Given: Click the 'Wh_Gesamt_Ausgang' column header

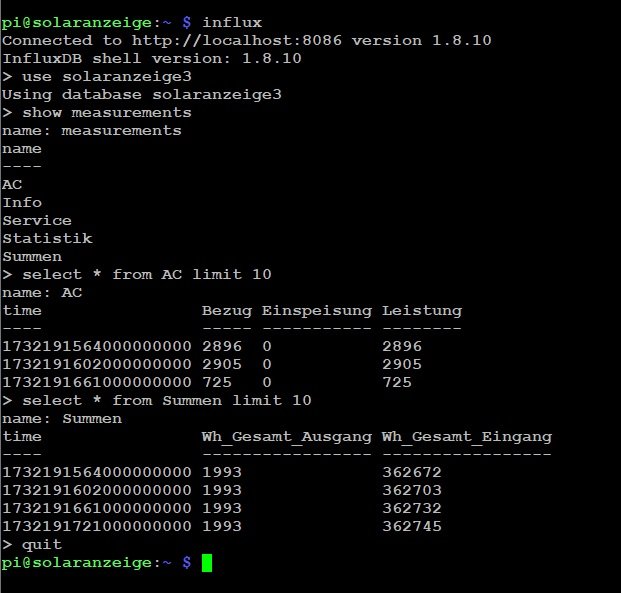Looking at the screenshot, I should click(x=287, y=437).
